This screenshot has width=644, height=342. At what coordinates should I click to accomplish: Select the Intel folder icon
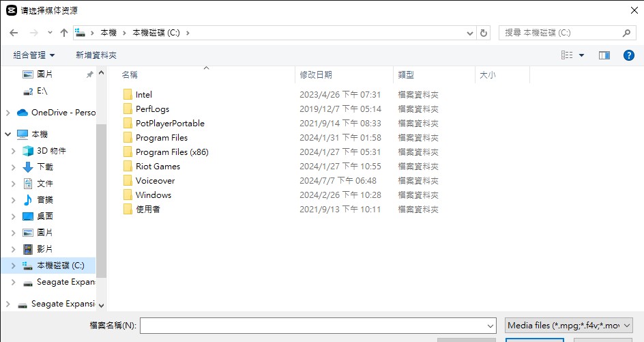tap(128, 94)
